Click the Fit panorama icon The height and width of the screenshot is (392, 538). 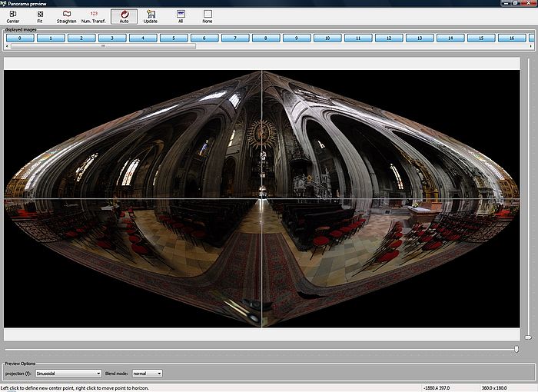point(40,16)
